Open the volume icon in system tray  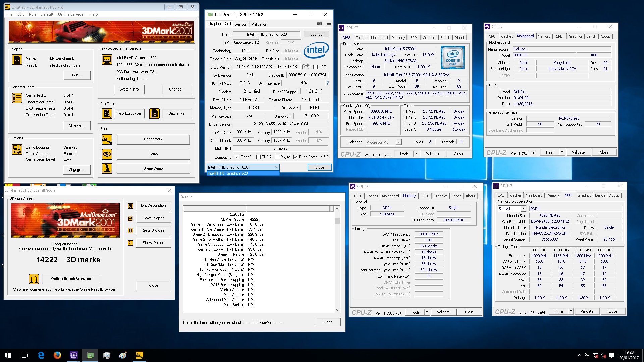click(x=603, y=355)
